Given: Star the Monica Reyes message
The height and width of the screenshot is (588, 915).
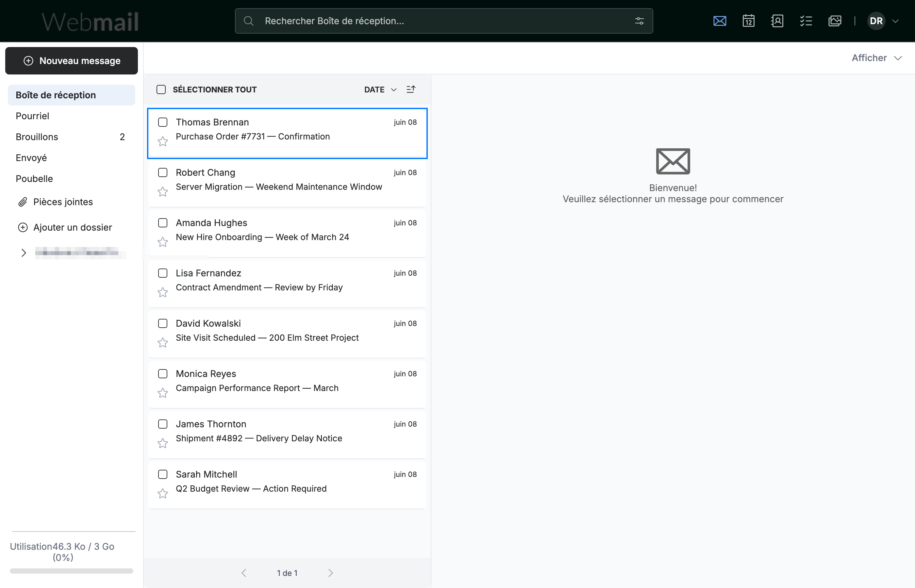Looking at the screenshot, I should click(x=163, y=393).
